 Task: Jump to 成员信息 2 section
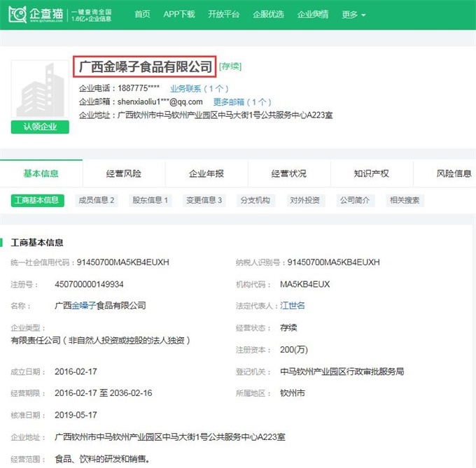click(97, 200)
